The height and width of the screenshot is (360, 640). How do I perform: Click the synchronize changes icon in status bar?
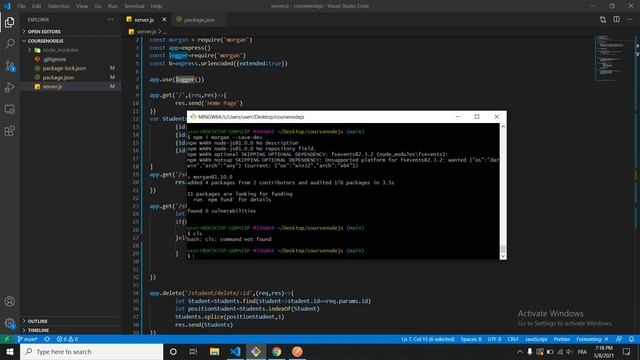[47, 339]
